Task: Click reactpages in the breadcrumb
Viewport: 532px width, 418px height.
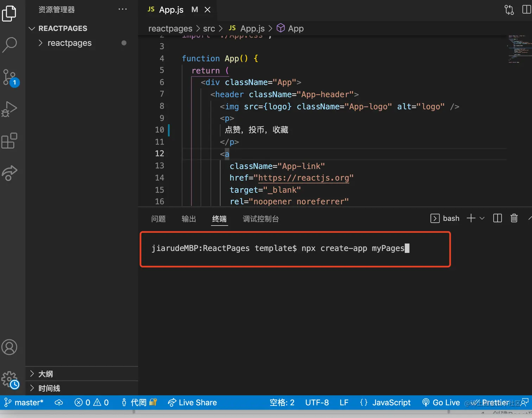Action: [170, 28]
